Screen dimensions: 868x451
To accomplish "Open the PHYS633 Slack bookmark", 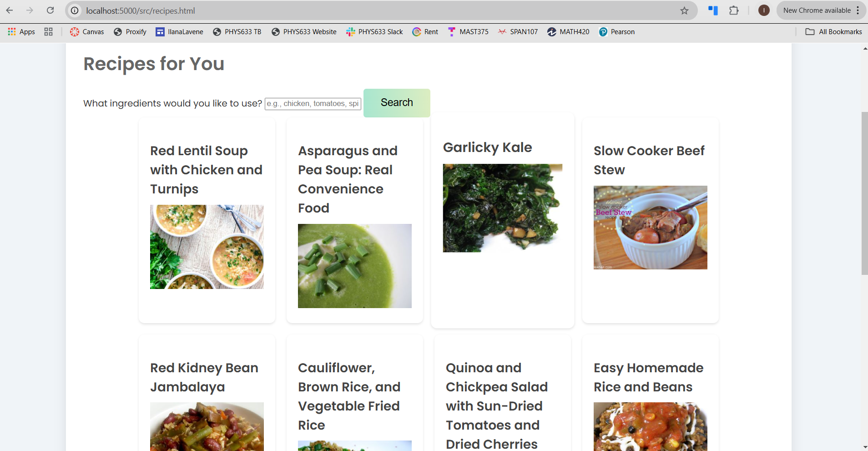I will pos(374,32).
